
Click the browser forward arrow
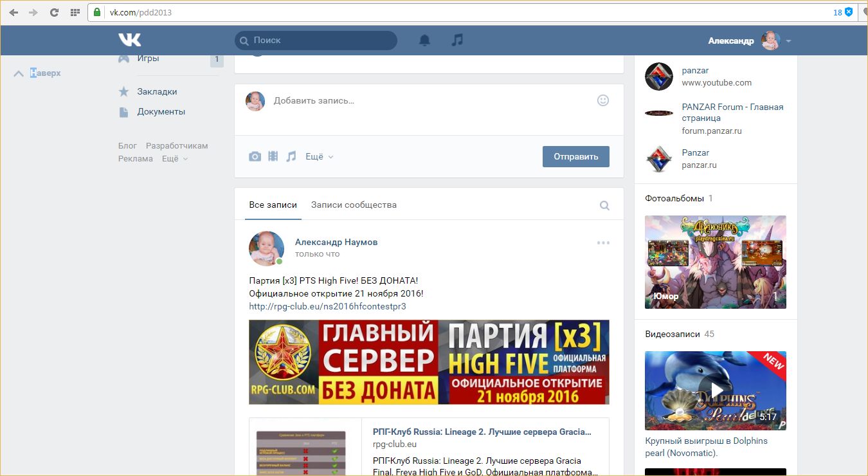point(33,12)
